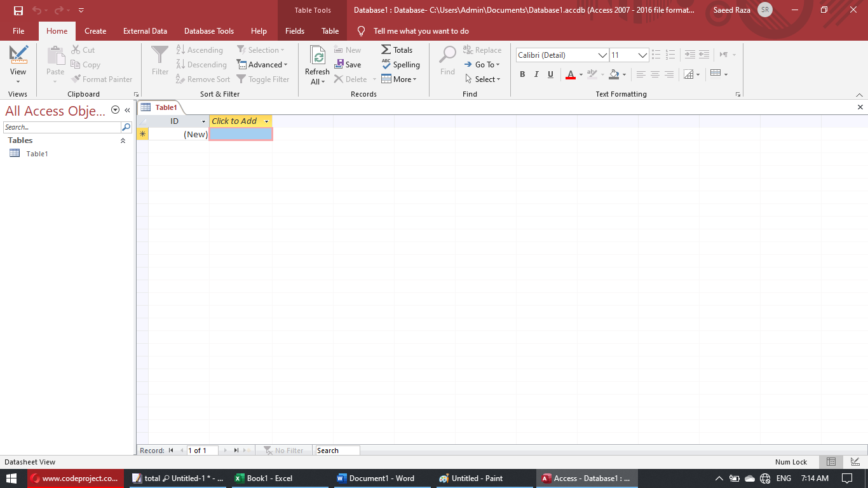Open the View button dropdown arrow

18,81
